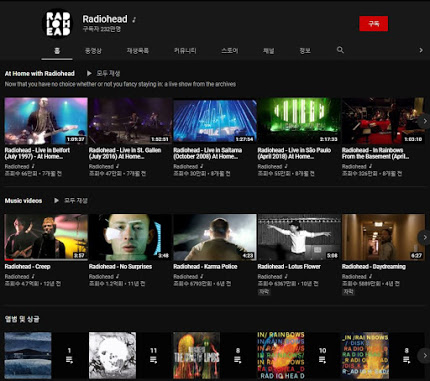The width and height of the screenshot is (430, 381).
Task: Show more Music videos with next arrow
Action: tap(424, 237)
